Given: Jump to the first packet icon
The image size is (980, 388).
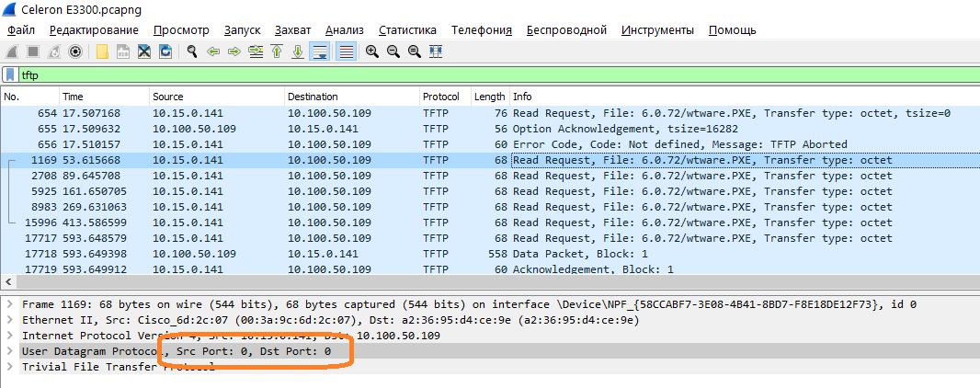Looking at the screenshot, I should pyautogui.click(x=277, y=51).
